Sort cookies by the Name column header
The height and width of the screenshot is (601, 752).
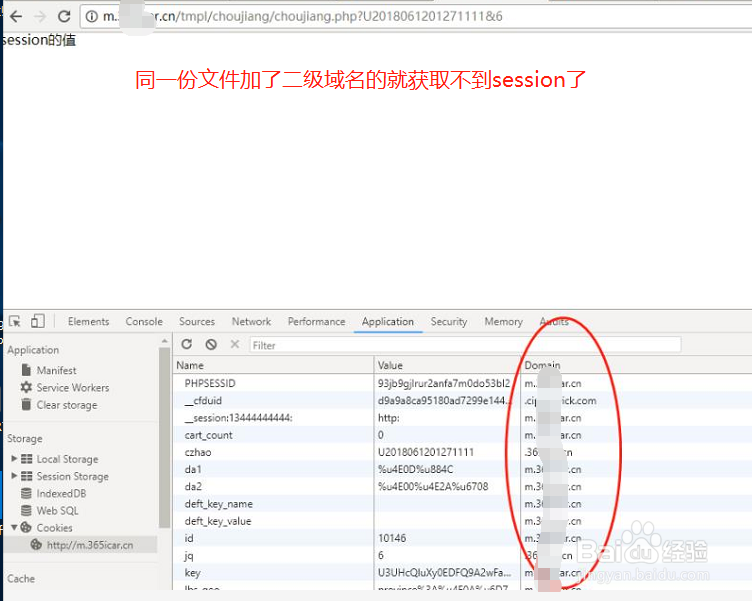pyautogui.click(x=273, y=365)
